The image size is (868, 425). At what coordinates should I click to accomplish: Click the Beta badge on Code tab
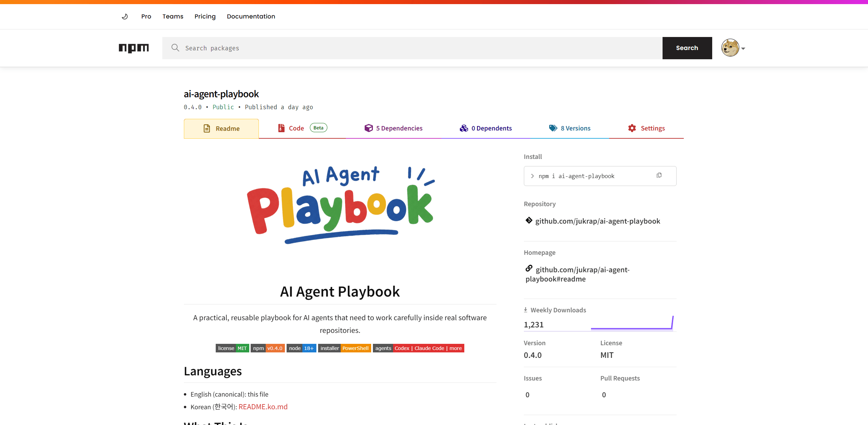(x=318, y=128)
